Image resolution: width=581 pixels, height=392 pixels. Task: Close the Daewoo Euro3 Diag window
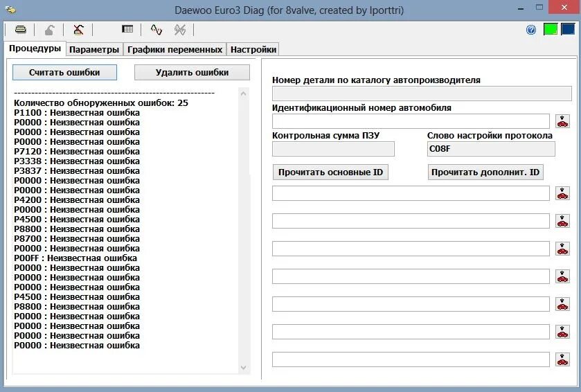point(564,8)
